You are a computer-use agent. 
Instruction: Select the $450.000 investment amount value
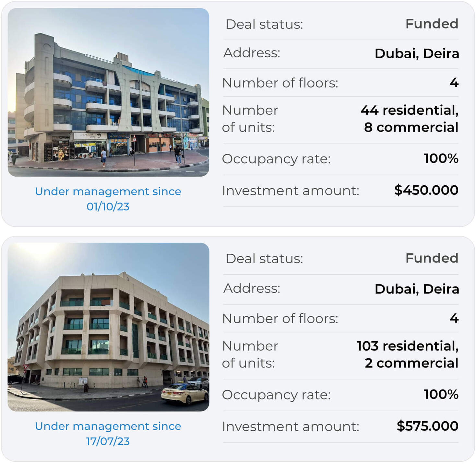[426, 190]
